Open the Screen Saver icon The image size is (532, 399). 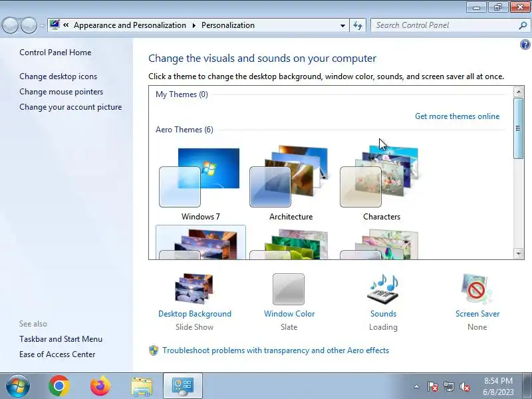pos(477,289)
